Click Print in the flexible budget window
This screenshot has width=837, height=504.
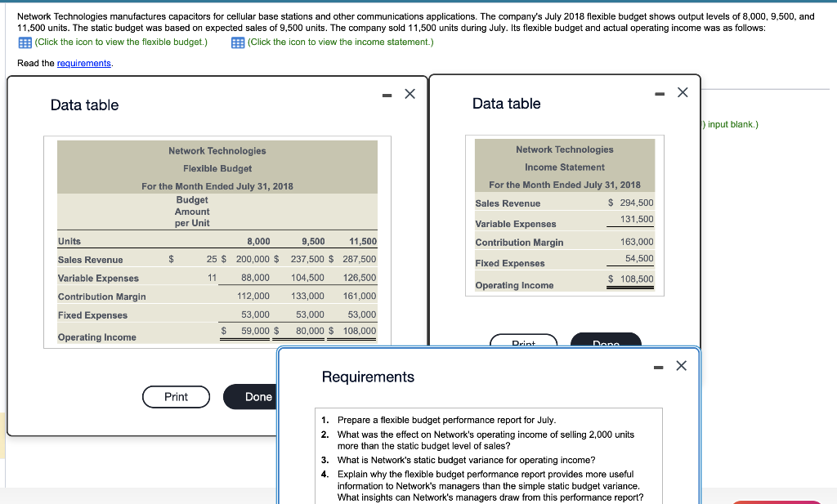click(x=176, y=396)
